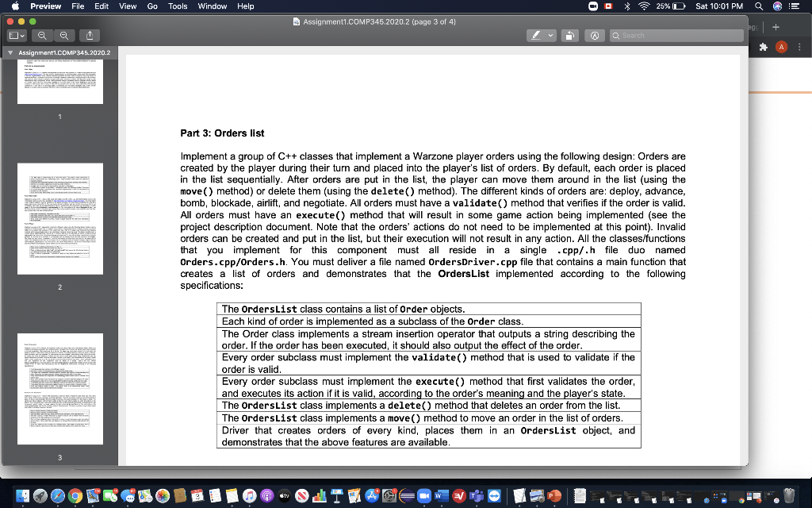Viewport: 812px width, 508px height.
Task: Select page 2 thumbnail in the sidebar
Action: [x=59, y=218]
